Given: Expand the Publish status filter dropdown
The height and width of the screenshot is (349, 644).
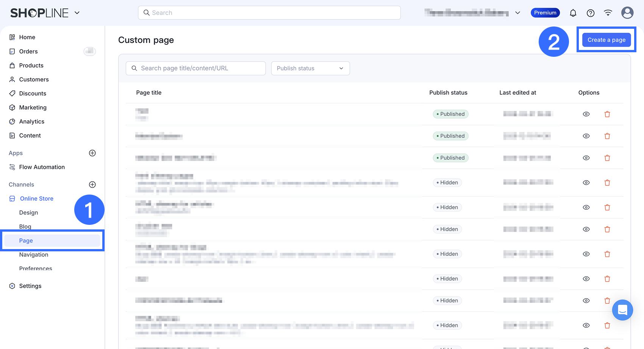Looking at the screenshot, I should point(310,69).
